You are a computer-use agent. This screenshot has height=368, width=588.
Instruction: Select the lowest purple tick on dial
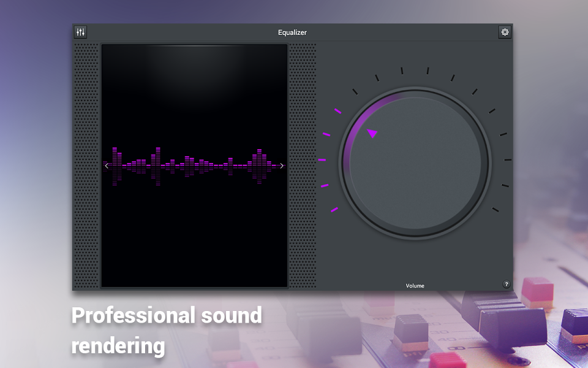coord(334,210)
